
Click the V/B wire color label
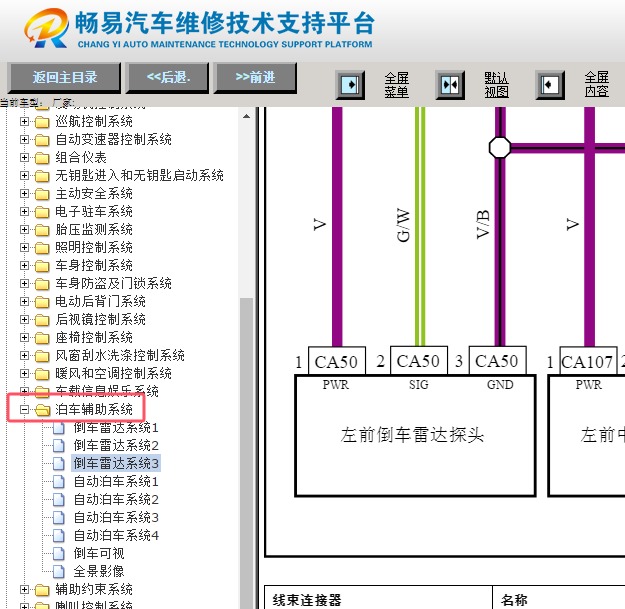coord(483,224)
